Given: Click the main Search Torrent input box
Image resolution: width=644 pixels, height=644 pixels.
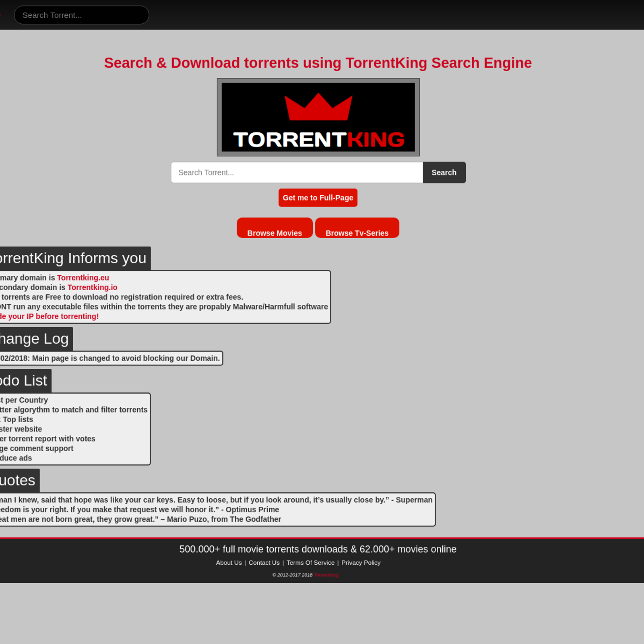Looking at the screenshot, I should (297, 172).
